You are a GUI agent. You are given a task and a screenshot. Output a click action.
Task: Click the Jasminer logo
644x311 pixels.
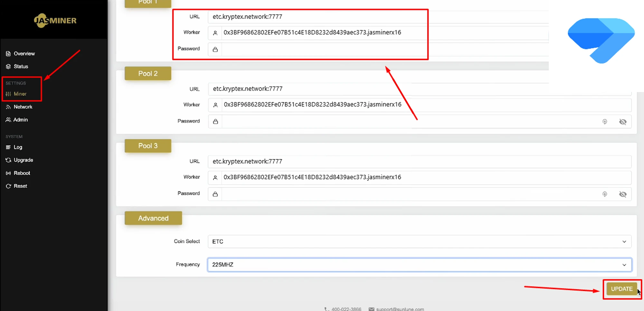(x=55, y=21)
